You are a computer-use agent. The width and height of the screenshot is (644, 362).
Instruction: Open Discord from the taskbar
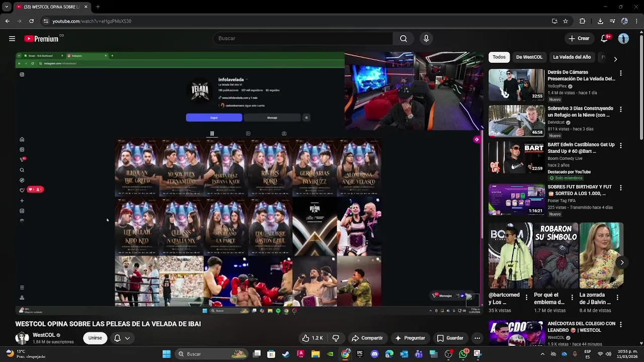pos(374,354)
